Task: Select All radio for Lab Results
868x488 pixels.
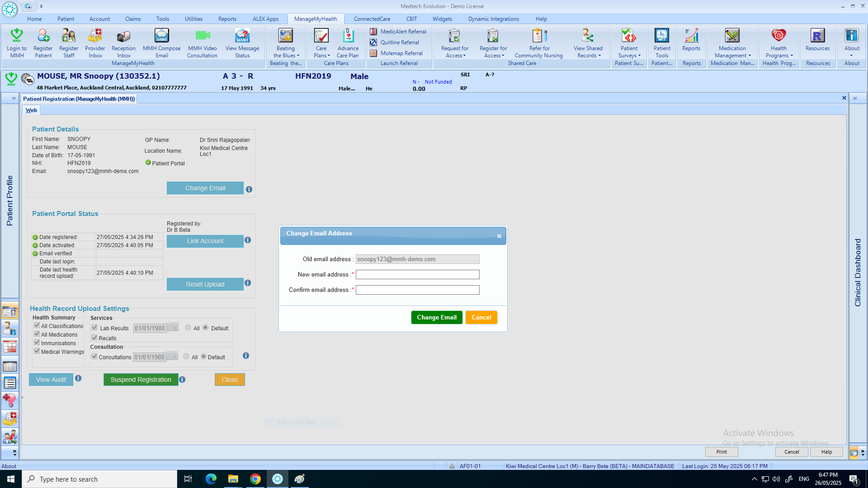Action: tap(188, 328)
